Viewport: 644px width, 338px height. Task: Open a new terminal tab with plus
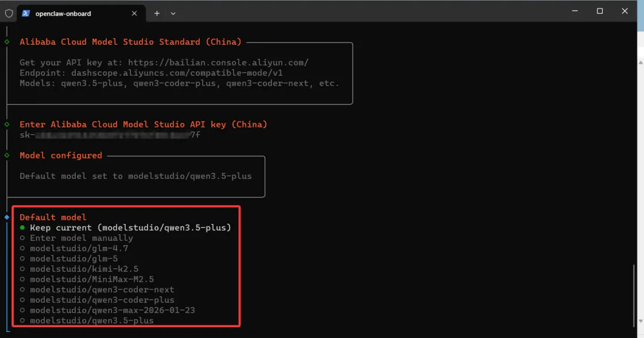[x=157, y=14]
